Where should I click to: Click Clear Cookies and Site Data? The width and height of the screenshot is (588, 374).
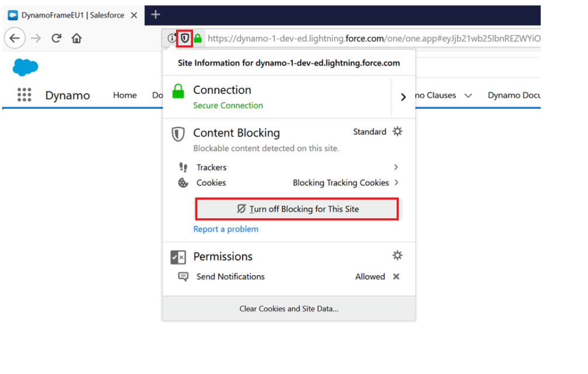[x=288, y=308]
